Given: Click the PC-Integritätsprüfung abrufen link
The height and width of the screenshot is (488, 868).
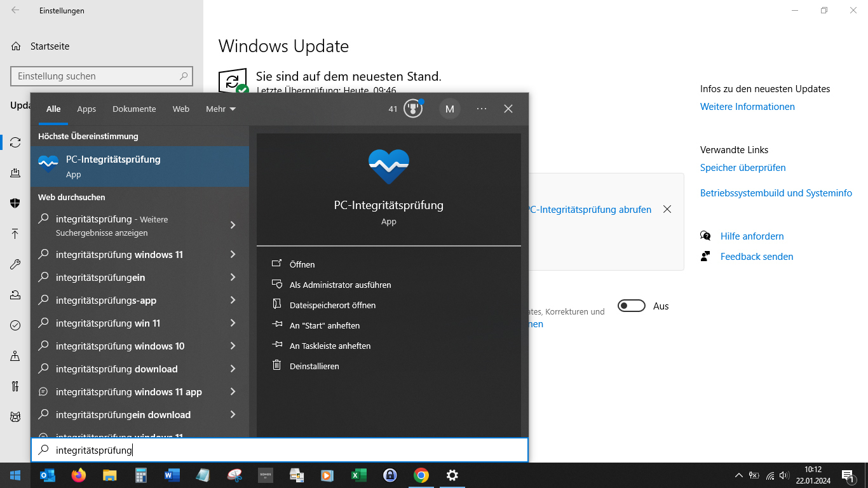Looking at the screenshot, I should pos(590,209).
